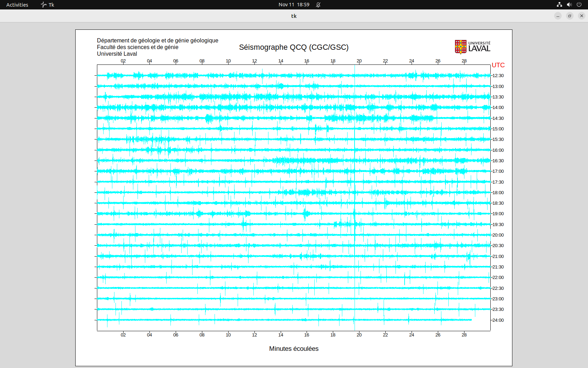The height and width of the screenshot is (368, 588).
Task: Minimize the tk window
Action: click(x=558, y=16)
